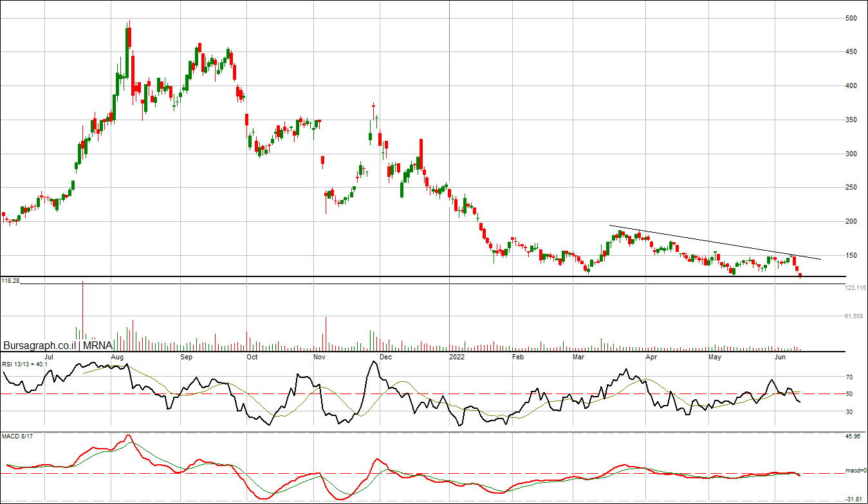Select the 250 price axis label
Image resolution: width=868 pixels, height=504 pixels.
[x=851, y=188]
